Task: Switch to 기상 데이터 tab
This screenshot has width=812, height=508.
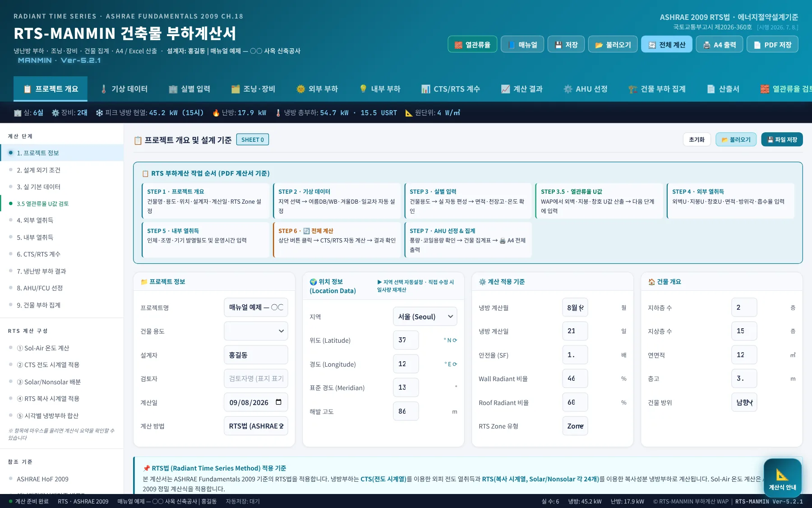Action: tap(124, 89)
